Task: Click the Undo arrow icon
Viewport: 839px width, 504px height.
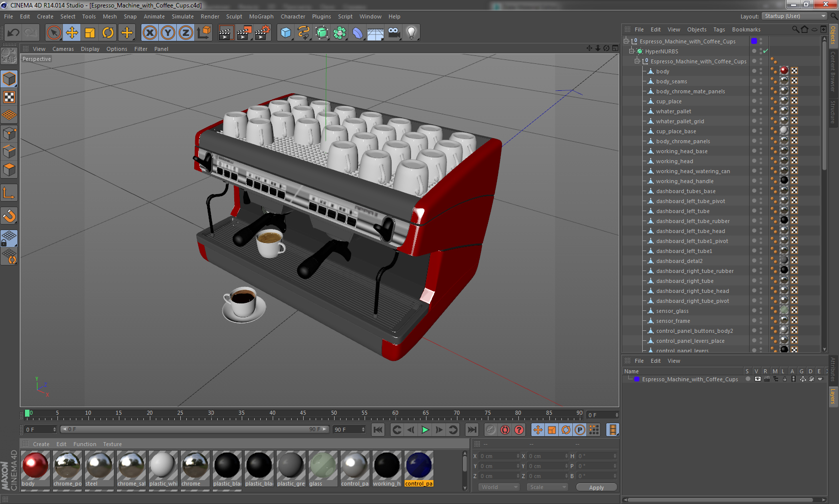Action: pos(13,33)
